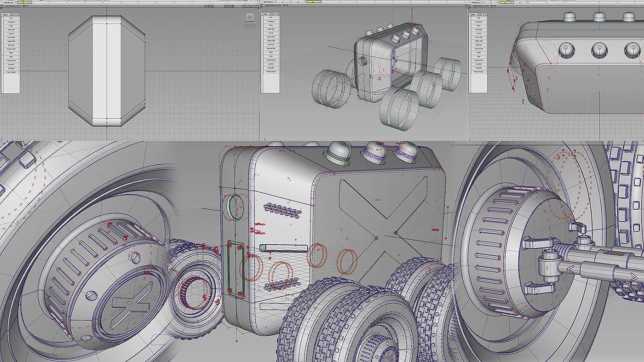Image resolution: width=644 pixels, height=362 pixels.
Task: Open Locators section in right viewport palette
Action: (x=479, y=64)
